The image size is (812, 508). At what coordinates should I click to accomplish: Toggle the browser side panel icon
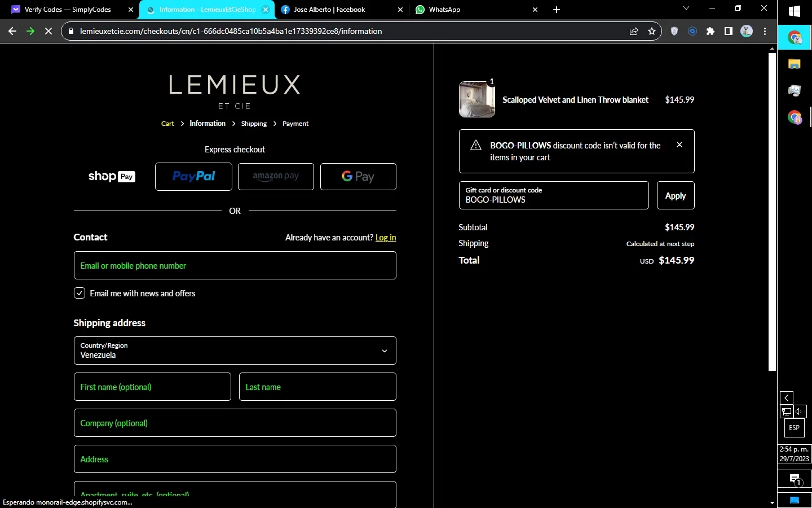[x=729, y=31]
